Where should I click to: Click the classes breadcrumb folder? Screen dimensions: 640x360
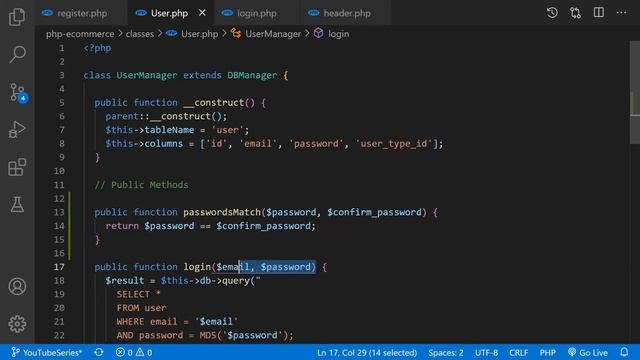[140, 34]
